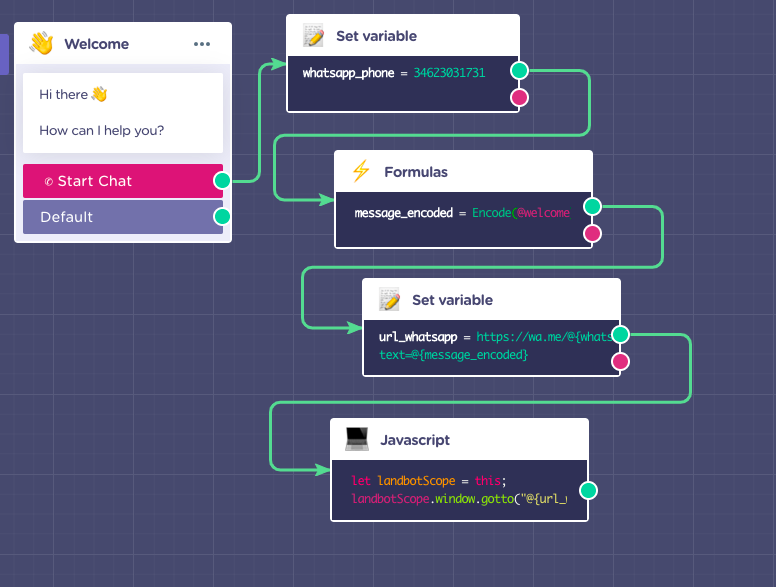Click pink error output of Formulas block
The image size is (776, 587).
pos(592,233)
